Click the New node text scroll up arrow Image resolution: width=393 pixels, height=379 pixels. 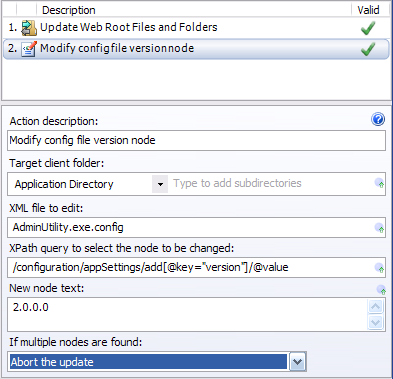click(376, 306)
